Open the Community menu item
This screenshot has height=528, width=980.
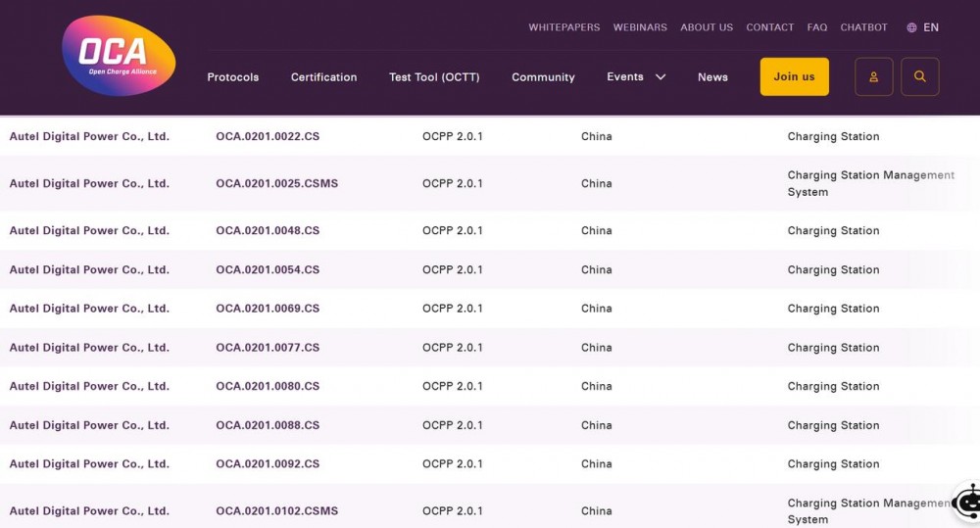coord(543,76)
